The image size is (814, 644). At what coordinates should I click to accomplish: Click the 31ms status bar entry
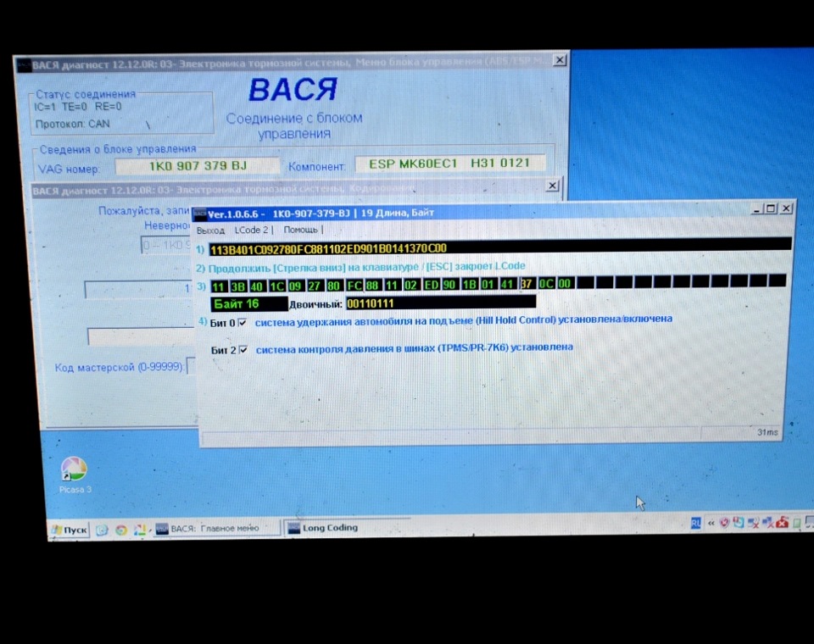pyautogui.click(x=767, y=432)
